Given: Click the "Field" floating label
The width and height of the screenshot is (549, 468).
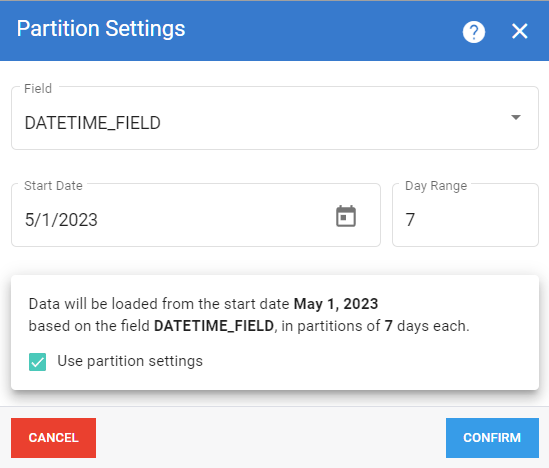Looking at the screenshot, I should click(38, 89).
